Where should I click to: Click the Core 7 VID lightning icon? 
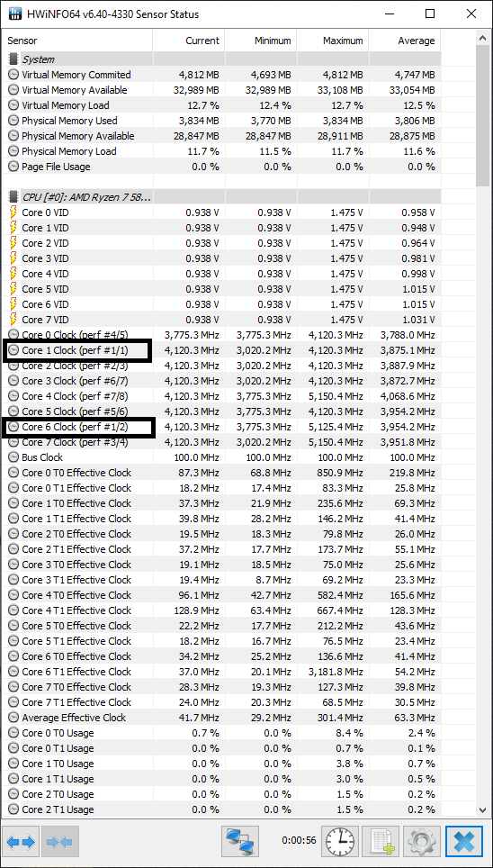tap(13, 320)
